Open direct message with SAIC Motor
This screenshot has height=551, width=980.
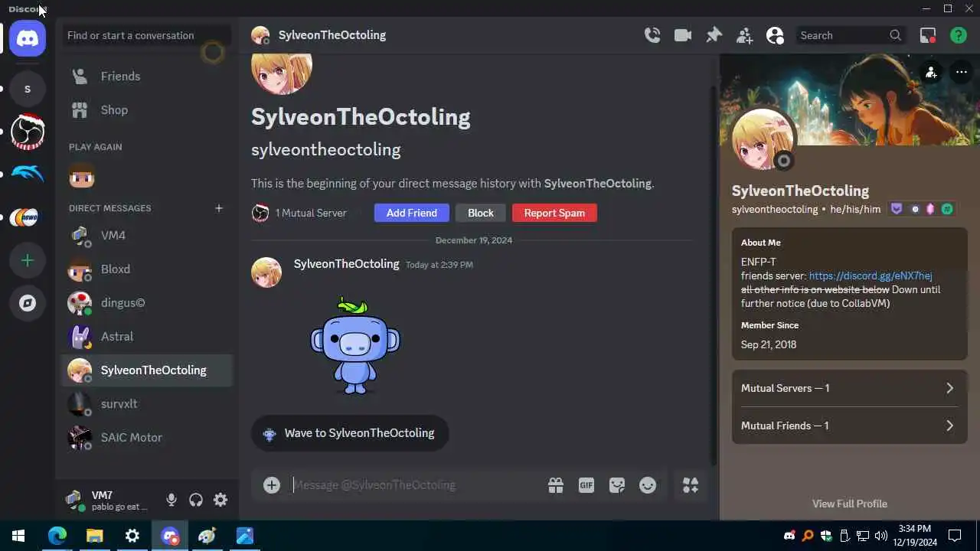click(146, 438)
